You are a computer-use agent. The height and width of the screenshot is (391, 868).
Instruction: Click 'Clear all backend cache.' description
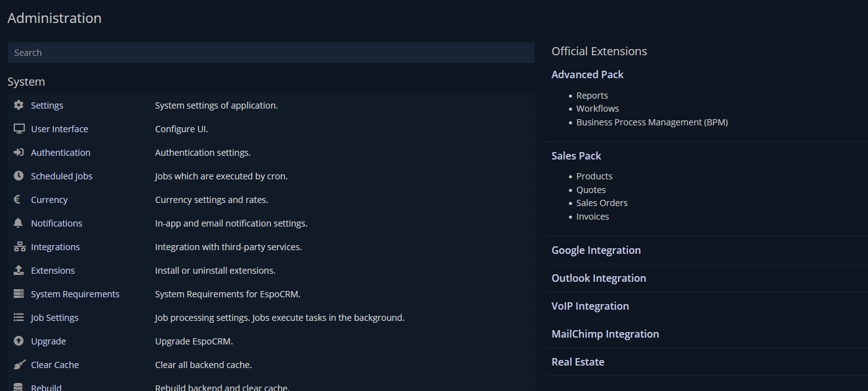coord(204,365)
